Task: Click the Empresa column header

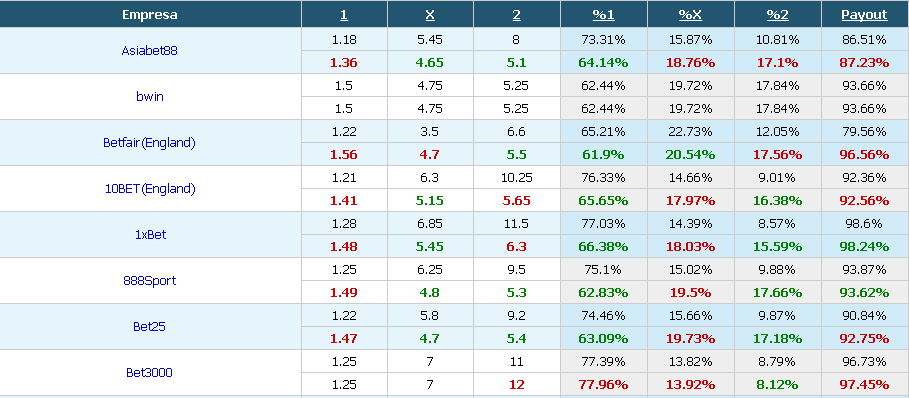Action: pos(150,15)
